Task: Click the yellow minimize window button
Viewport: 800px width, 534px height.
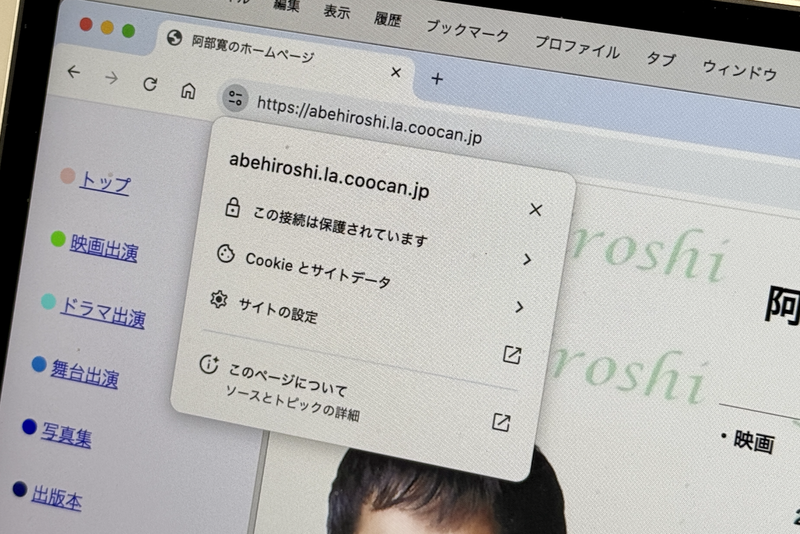Action: pyautogui.click(x=107, y=28)
